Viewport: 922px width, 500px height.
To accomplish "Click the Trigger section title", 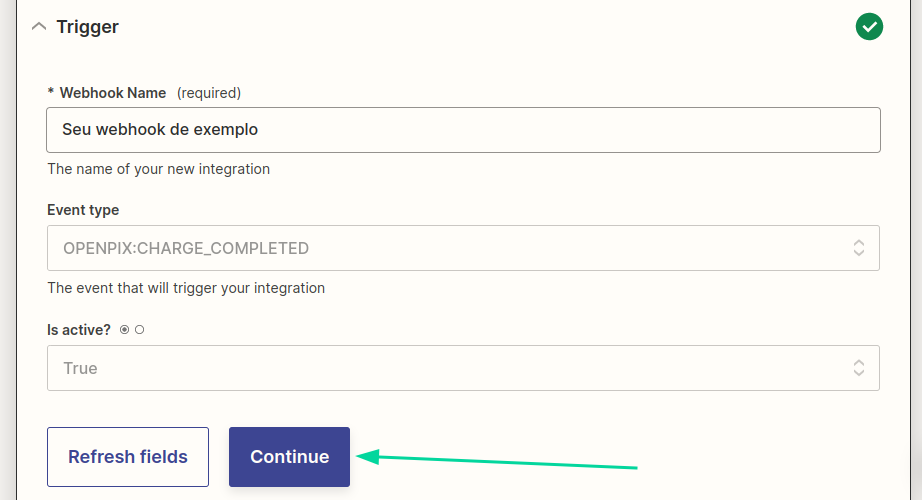I will point(87,27).
